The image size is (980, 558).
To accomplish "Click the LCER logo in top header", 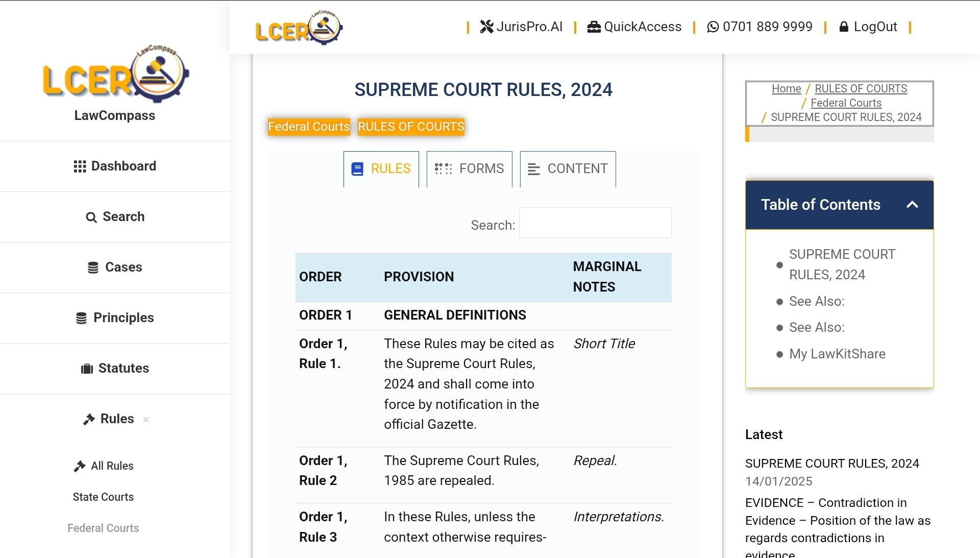I will pyautogui.click(x=299, y=28).
